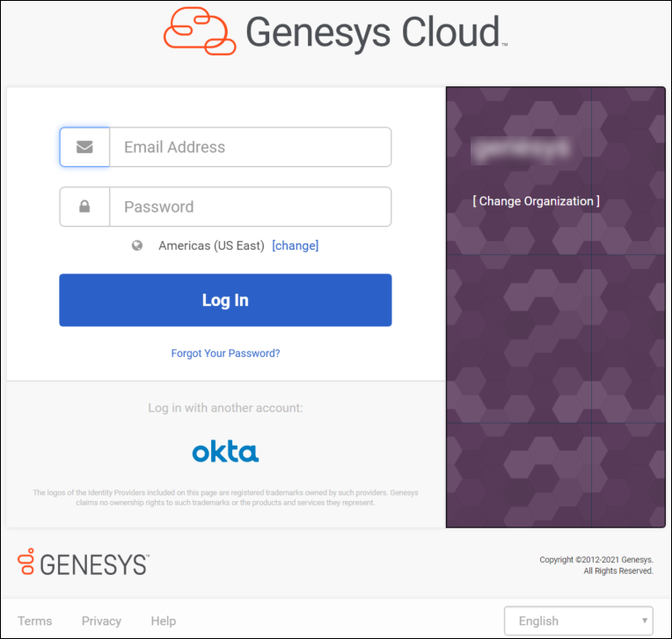Click Forgot Your Password link

pyautogui.click(x=225, y=353)
